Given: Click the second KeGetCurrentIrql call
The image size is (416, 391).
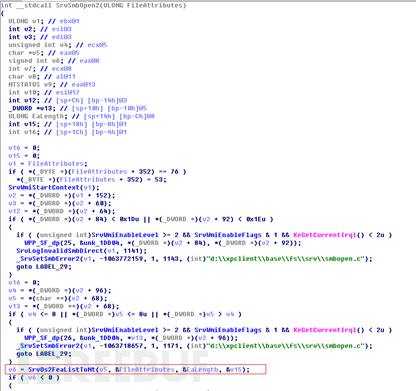Looking at the screenshot, I should [325, 330].
